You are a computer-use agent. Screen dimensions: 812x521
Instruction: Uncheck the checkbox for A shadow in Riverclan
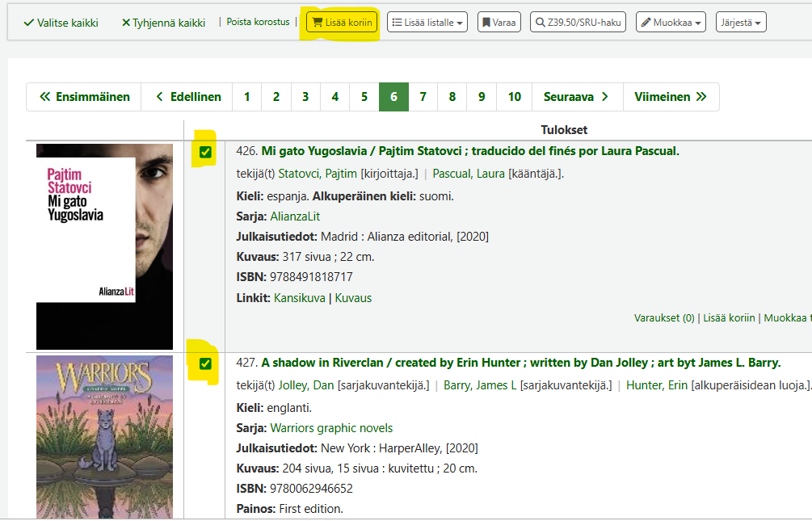pos(205,363)
